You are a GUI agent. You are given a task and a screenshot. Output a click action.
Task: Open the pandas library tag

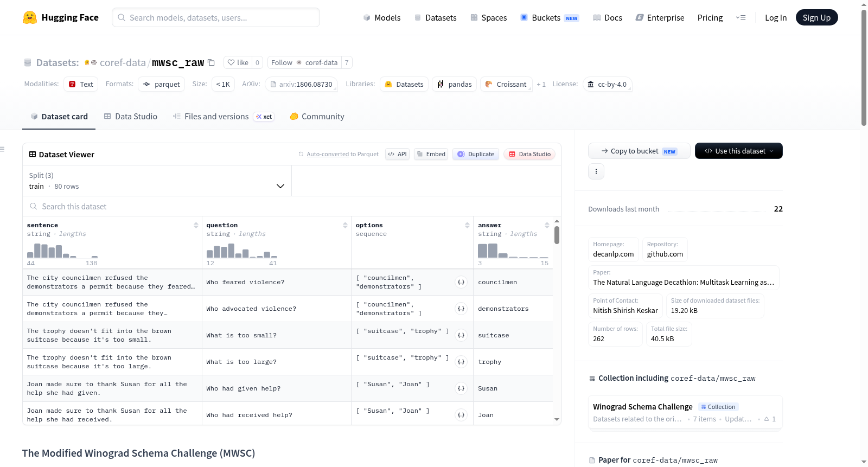tap(455, 84)
